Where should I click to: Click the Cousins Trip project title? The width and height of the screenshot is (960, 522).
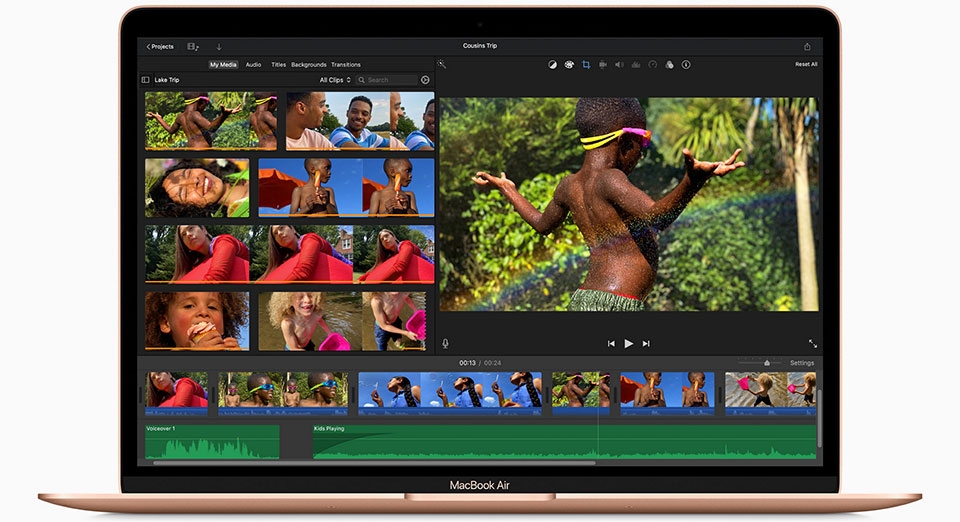pos(479,46)
